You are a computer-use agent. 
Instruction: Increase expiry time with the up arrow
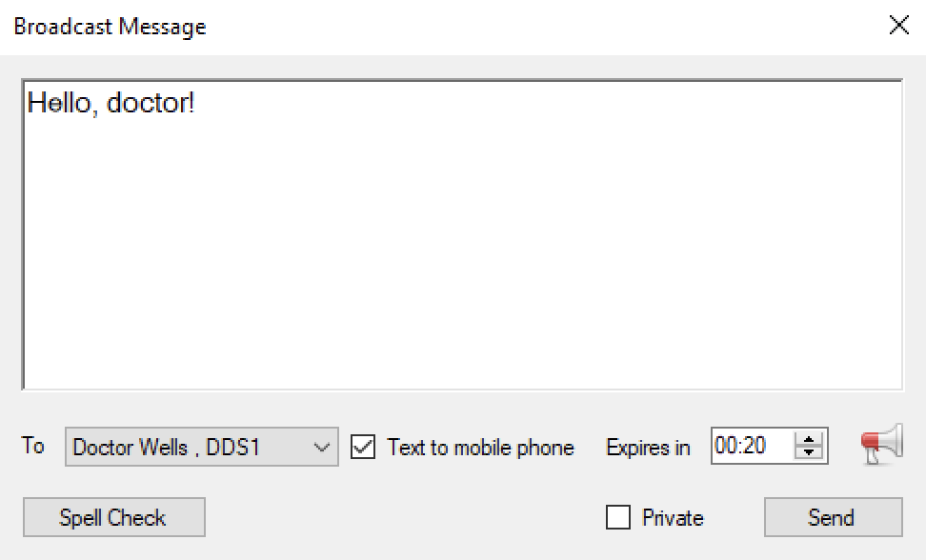(809, 439)
